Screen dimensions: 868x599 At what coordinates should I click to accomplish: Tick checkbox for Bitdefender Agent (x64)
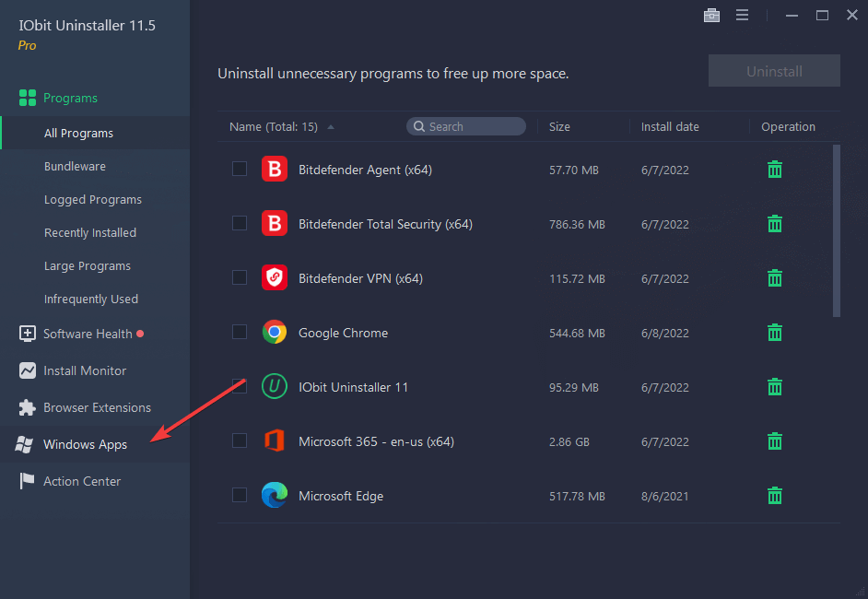point(240,169)
